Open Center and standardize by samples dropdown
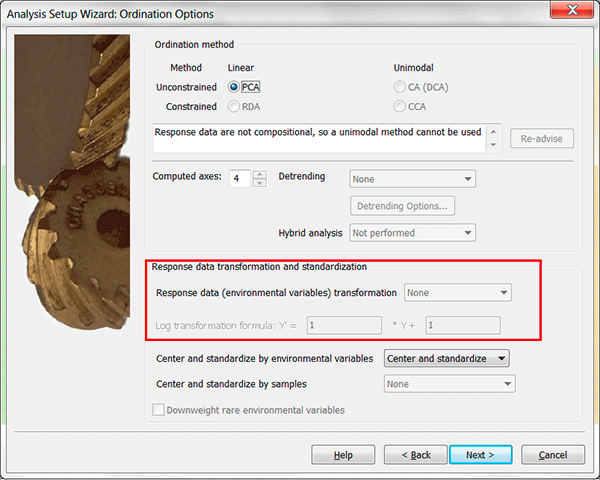 [449, 384]
